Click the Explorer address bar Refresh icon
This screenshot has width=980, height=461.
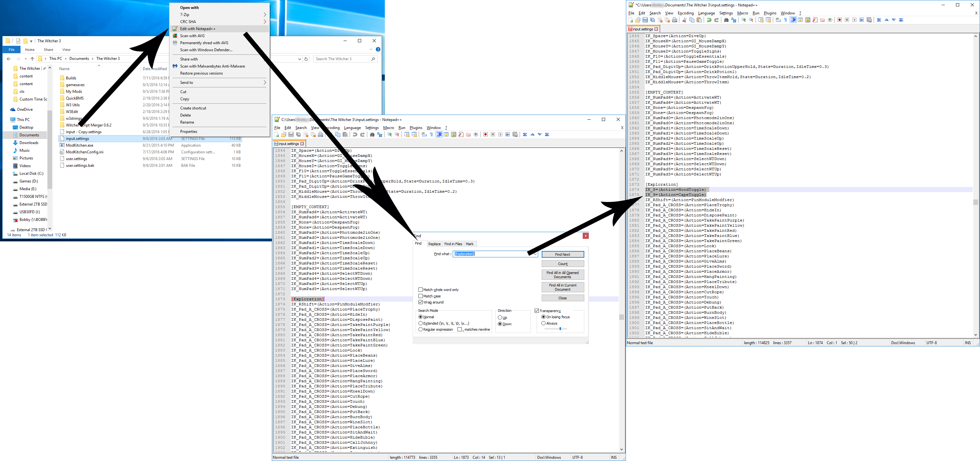click(x=306, y=59)
